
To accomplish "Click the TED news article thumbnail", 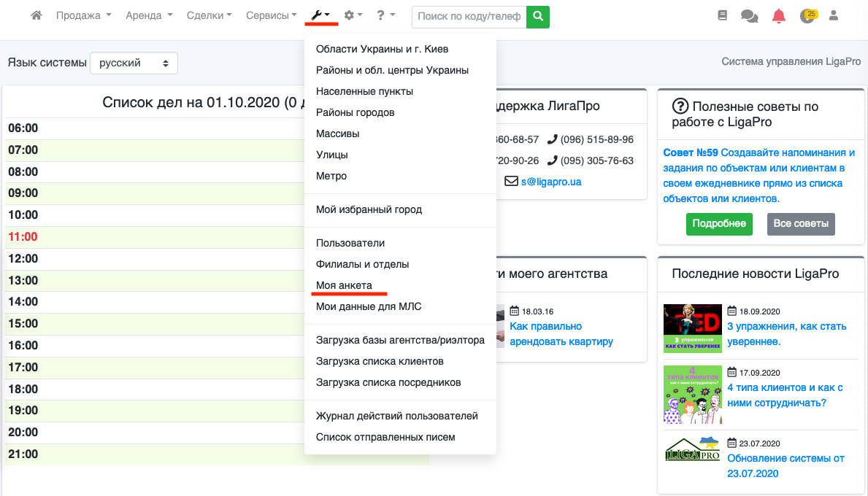I will pos(692,328).
